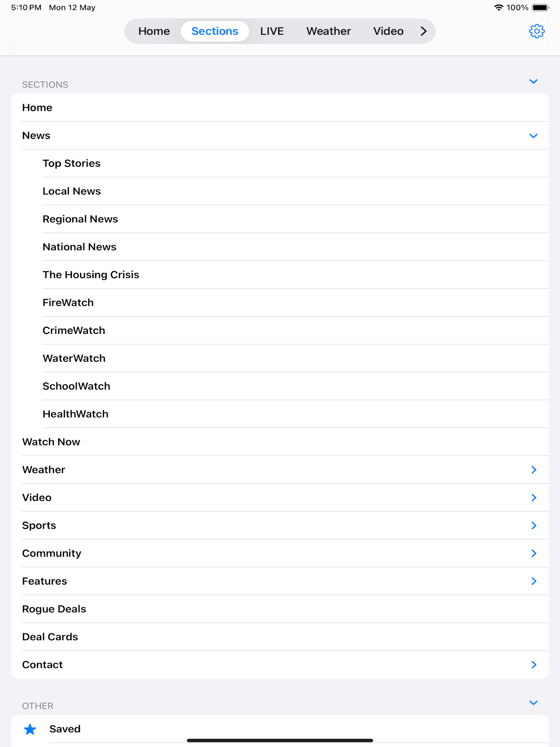Collapse the OTHER group chevron
The height and width of the screenshot is (747, 560).
pyautogui.click(x=533, y=703)
